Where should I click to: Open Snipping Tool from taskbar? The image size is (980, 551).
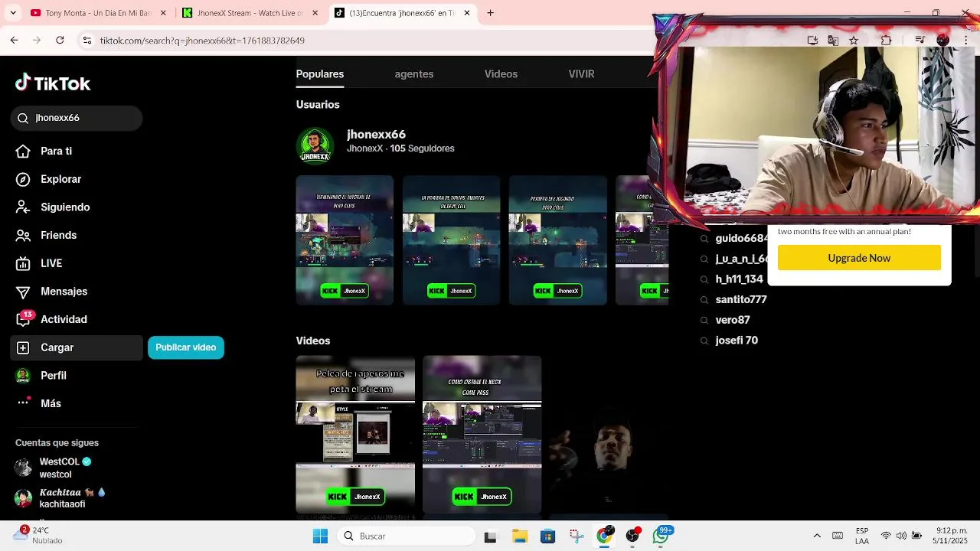click(577, 536)
